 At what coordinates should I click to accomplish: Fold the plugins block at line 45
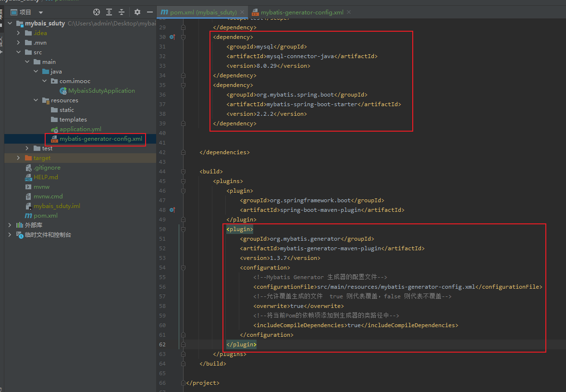(184, 181)
